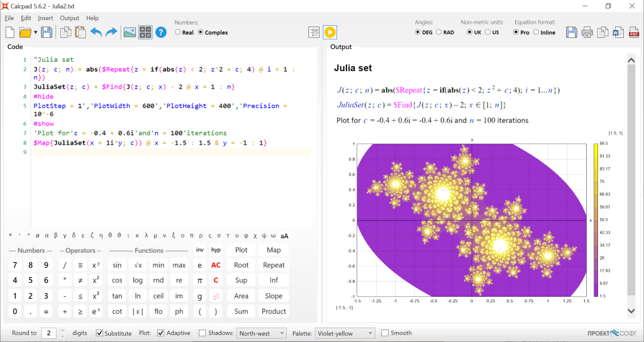This screenshot has width=644, height=342.
Task: Click the Round to digits field
Action: (49, 333)
